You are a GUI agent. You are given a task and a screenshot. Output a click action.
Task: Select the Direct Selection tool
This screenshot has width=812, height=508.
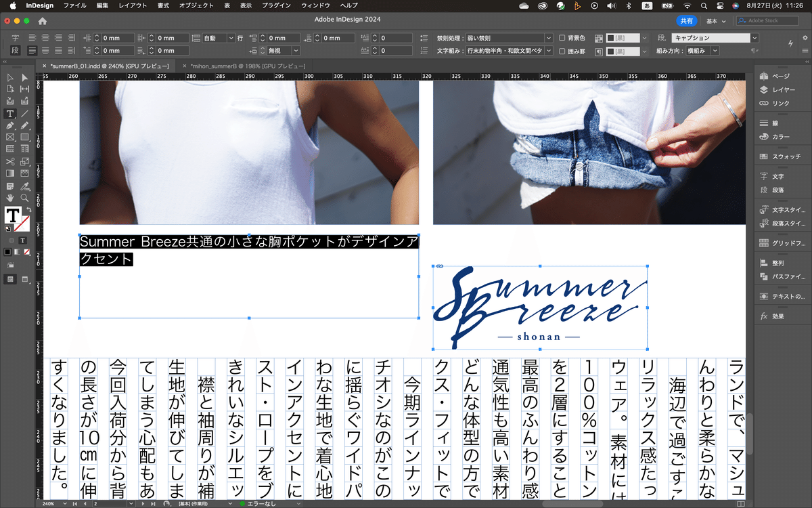click(25, 78)
